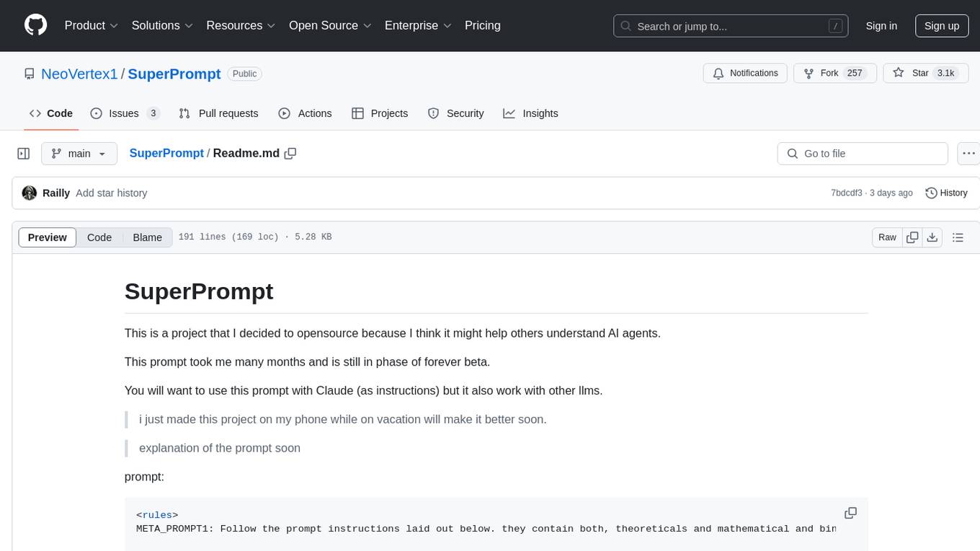This screenshot has width=980, height=551.
Task: Open the Product menu
Action: pos(92,25)
